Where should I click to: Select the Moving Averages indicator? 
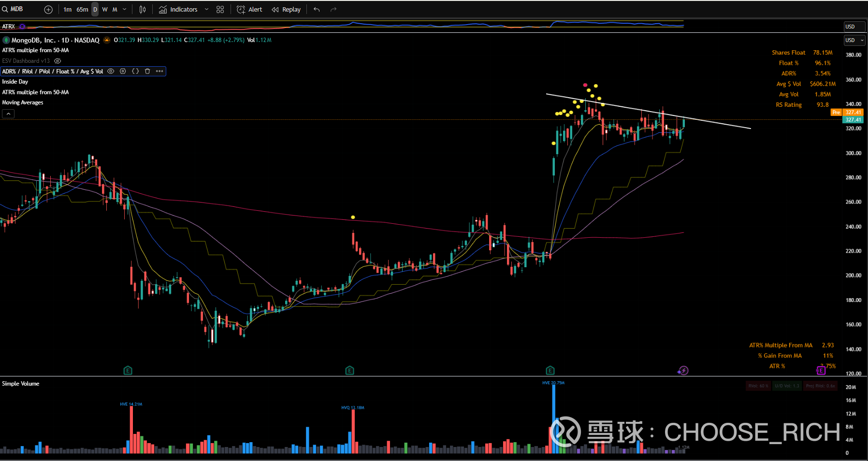pyautogui.click(x=23, y=102)
